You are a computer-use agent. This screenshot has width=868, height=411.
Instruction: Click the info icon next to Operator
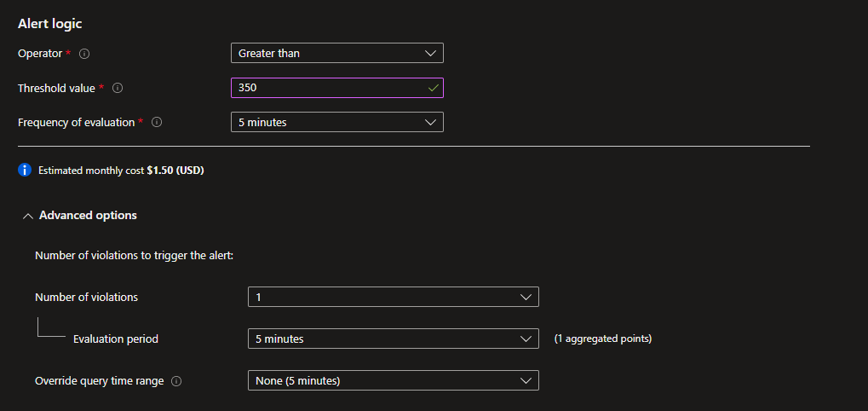tap(84, 54)
